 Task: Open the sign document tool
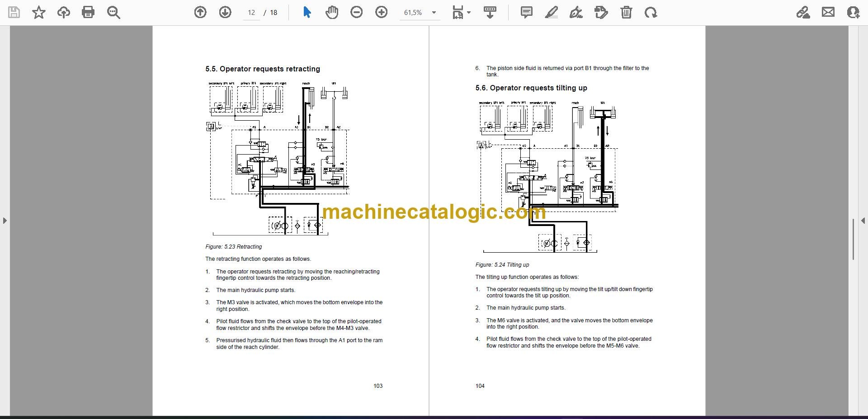(x=576, y=12)
